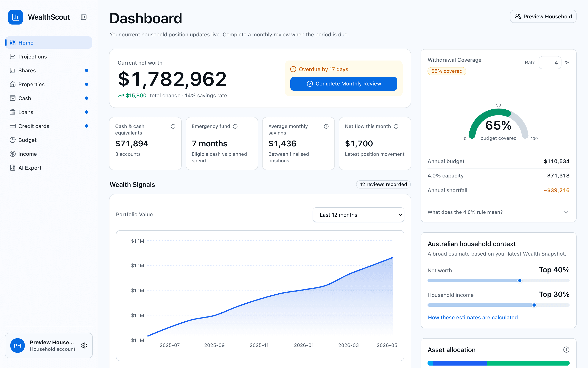Click the overdue warning icon
588x368 pixels.
pos(293,69)
